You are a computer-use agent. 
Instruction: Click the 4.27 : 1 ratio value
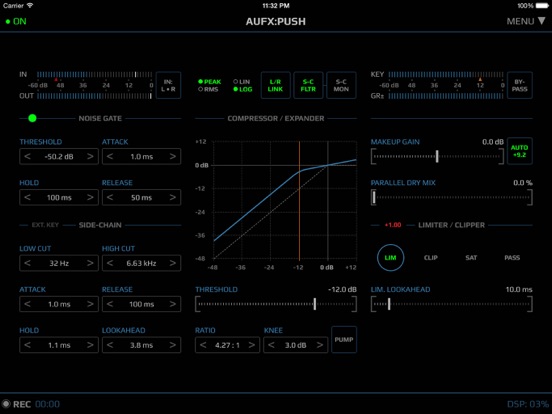point(227,345)
